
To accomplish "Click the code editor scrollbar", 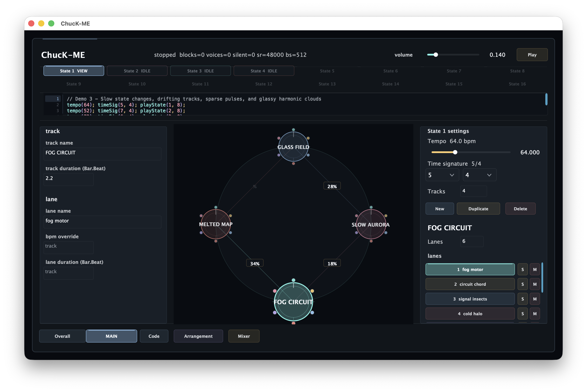I will 546,99.
